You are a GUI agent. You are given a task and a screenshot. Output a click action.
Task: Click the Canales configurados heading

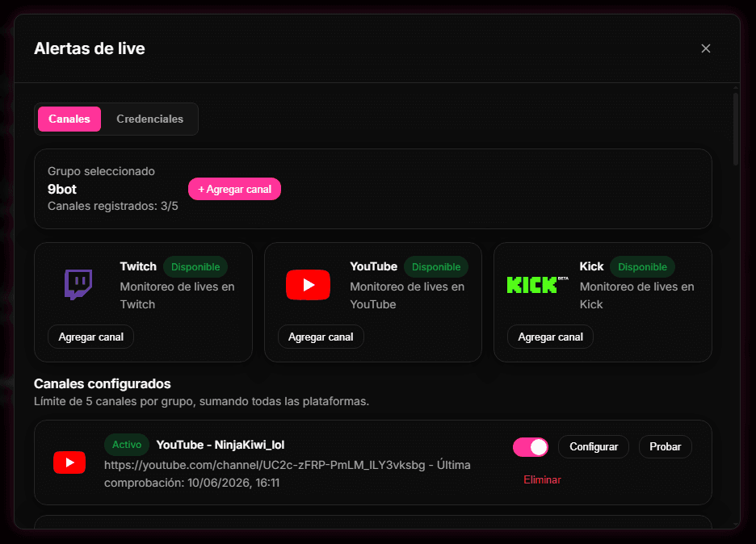click(103, 384)
